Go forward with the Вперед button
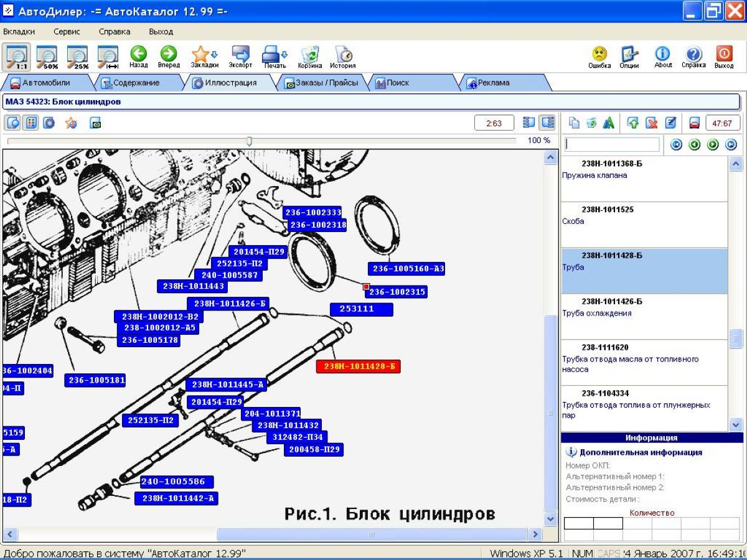747x560 pixels. pyautogui.click(x=169, y=57)
